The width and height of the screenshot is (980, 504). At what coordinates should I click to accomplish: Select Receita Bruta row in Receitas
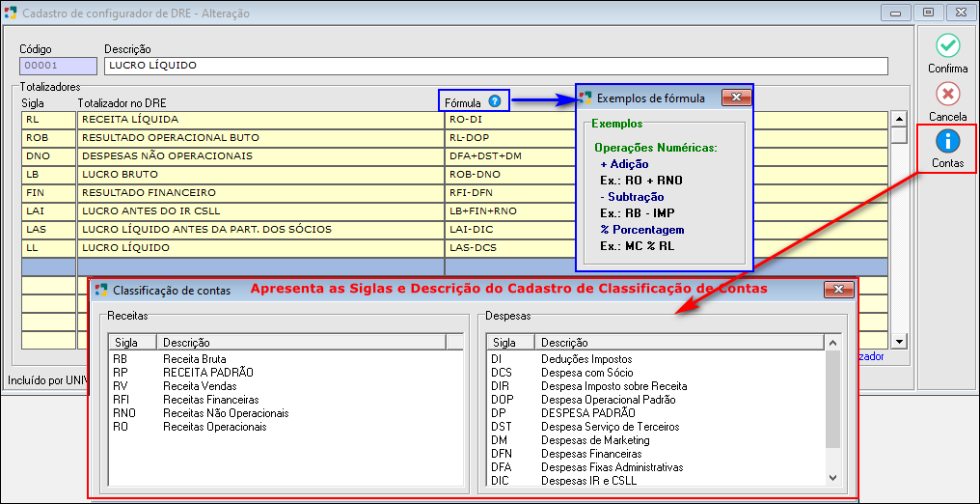[286, 359]
